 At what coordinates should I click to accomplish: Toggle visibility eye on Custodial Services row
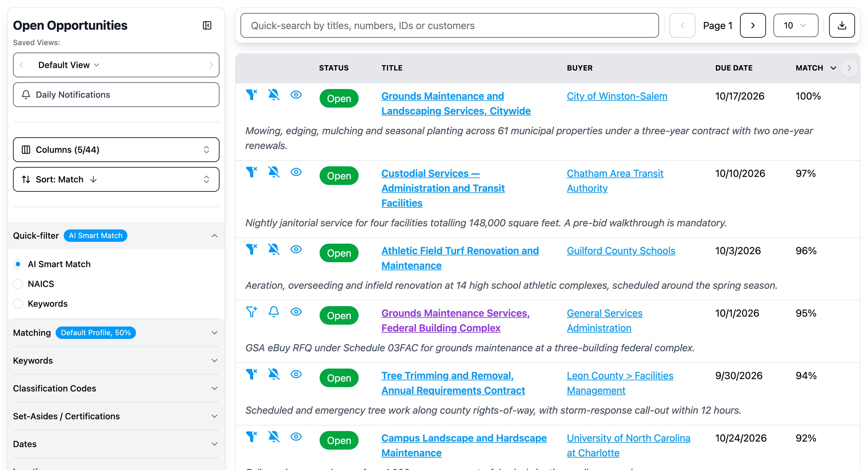pyautogui.click(x=296, y=172)
